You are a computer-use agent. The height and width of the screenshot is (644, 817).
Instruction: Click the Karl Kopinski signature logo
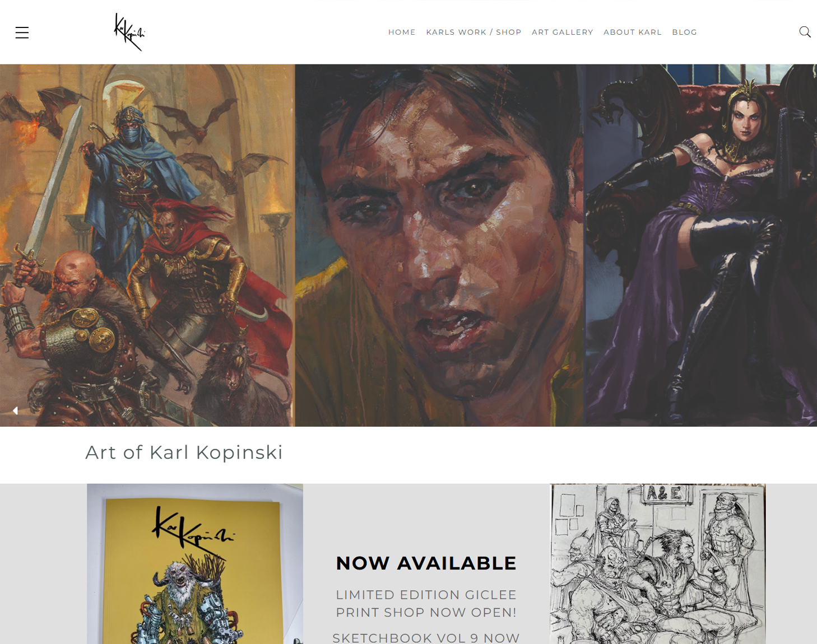(x=129, y=32)
